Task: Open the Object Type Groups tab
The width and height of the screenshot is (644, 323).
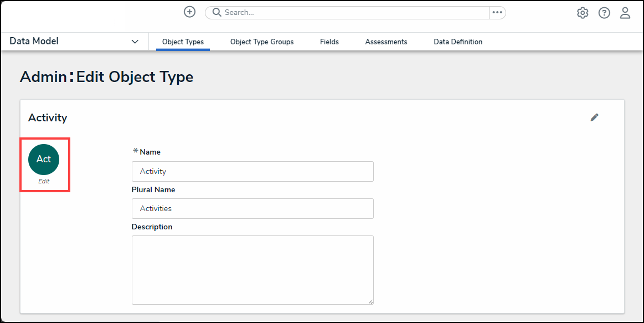Action: coord(262,42)
